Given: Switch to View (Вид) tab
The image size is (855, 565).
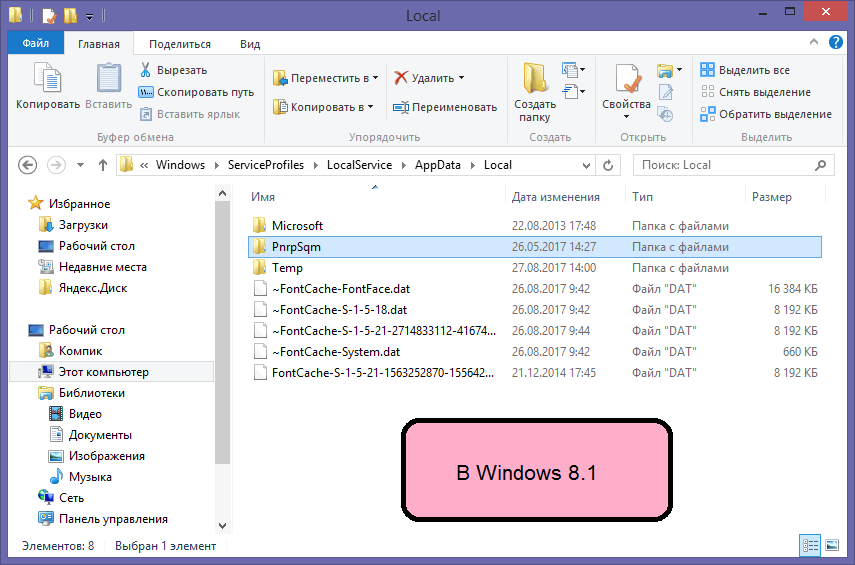Looking at the screenshot, I should [x=250, y=44].
